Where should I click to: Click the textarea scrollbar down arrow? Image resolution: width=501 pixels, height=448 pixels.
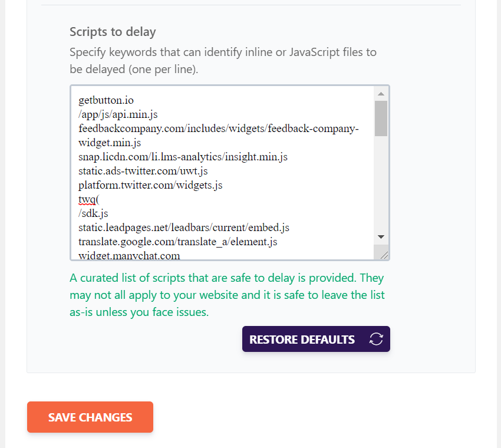[381, 237]
